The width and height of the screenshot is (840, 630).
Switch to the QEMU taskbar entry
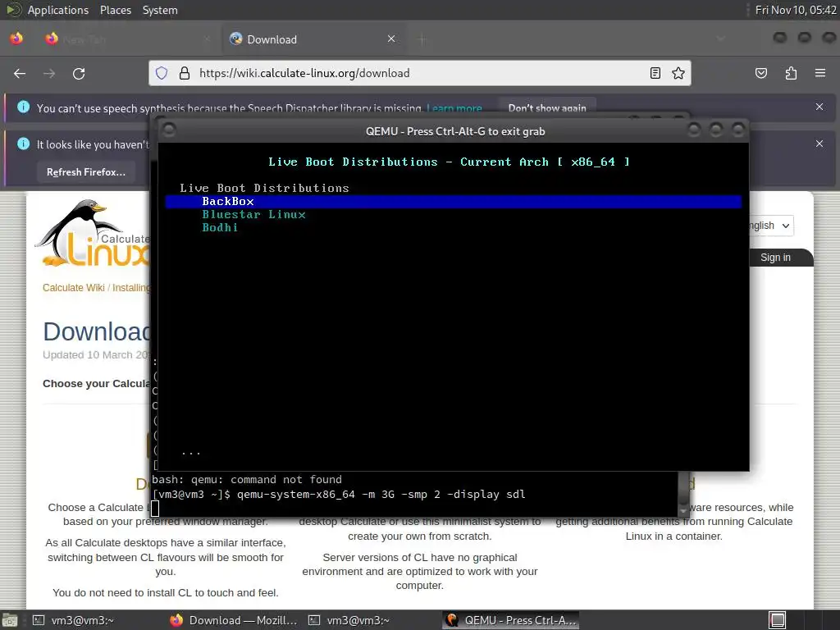point(511,620)
